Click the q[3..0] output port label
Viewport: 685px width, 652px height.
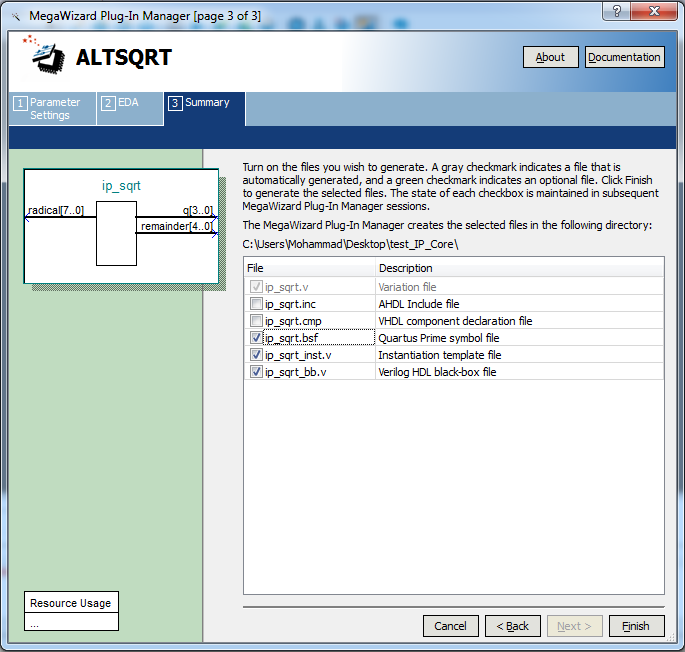(x=198, y=210)
